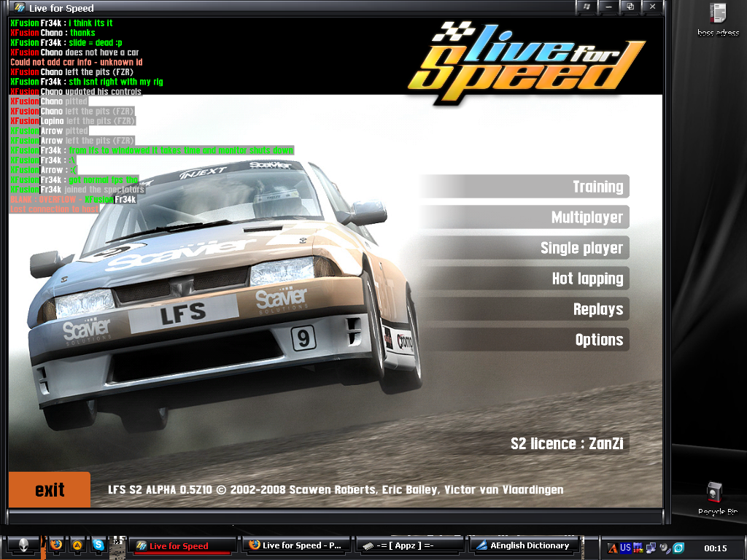Click 'sth isnt right with my rig' message
Image resolution: width=747 pixels, height=560 pixels.
click(87, 82)
